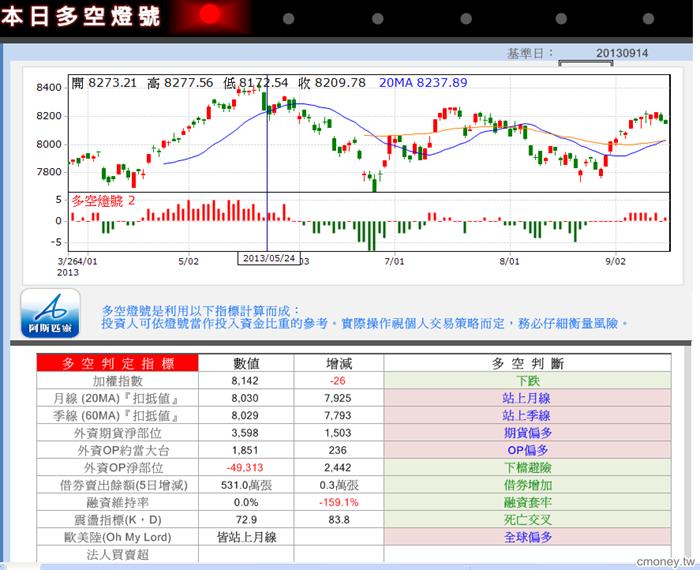Click the 基準日 date field 20130914
This screenshot has height=570, width=700.
point(622,54)
